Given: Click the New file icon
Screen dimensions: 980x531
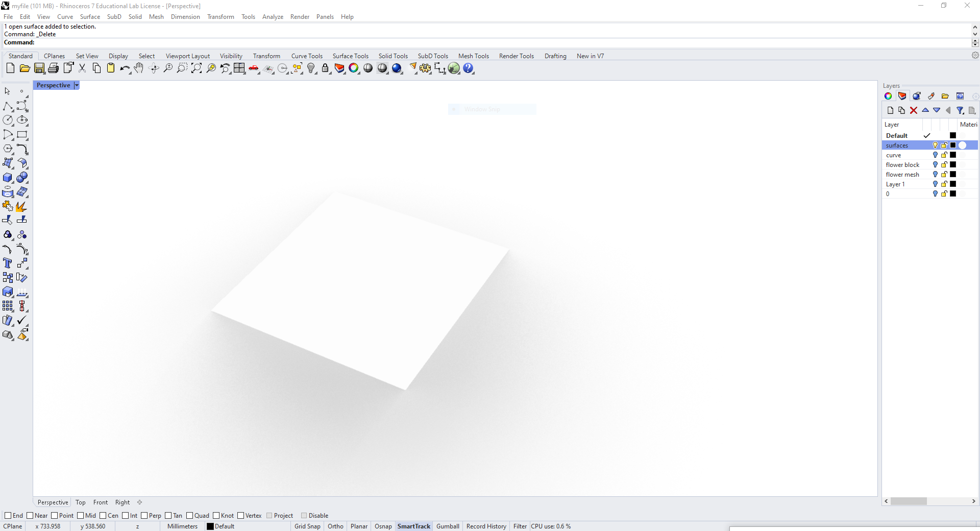Looking at the screenshot, I should coord(10,68).
